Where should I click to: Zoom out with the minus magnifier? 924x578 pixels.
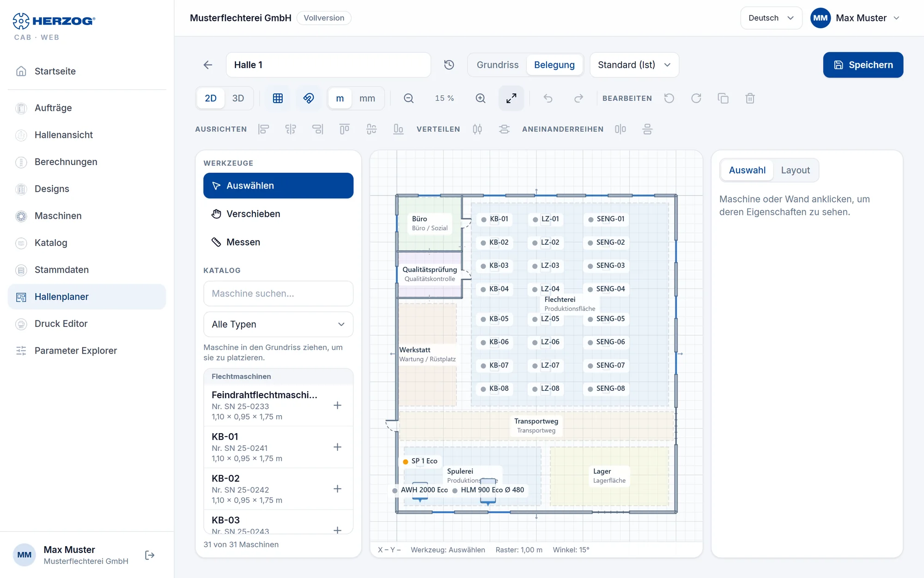tap(408, 98)
